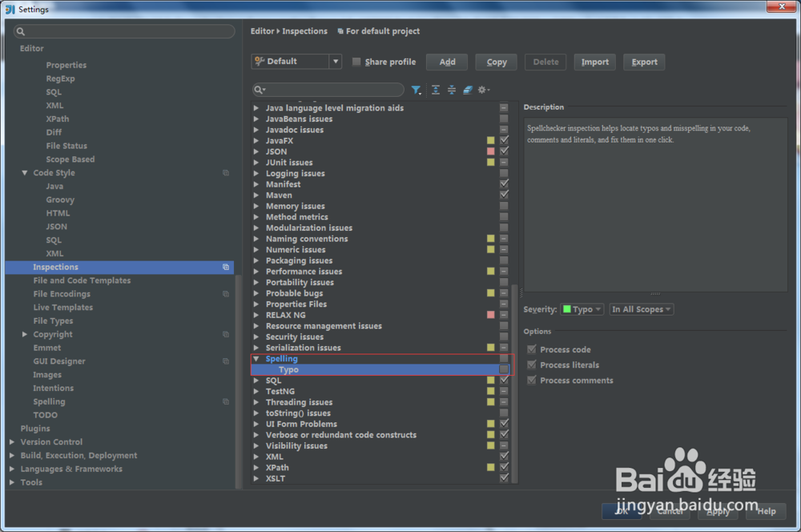This screenshot has width=801, height=532.
Task: Toggle the Share profile checkbox
Action: pyautogui.click(x=356, y=62)
